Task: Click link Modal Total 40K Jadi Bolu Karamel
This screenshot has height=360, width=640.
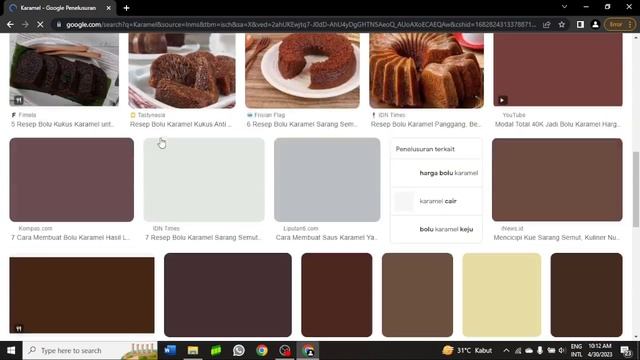Action: coord(558,124)
